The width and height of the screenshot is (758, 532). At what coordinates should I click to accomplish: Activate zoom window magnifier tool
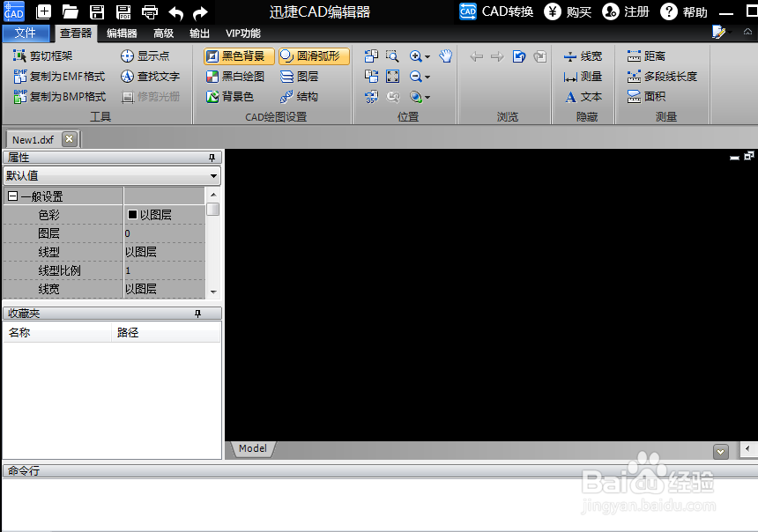click(392, 56)
